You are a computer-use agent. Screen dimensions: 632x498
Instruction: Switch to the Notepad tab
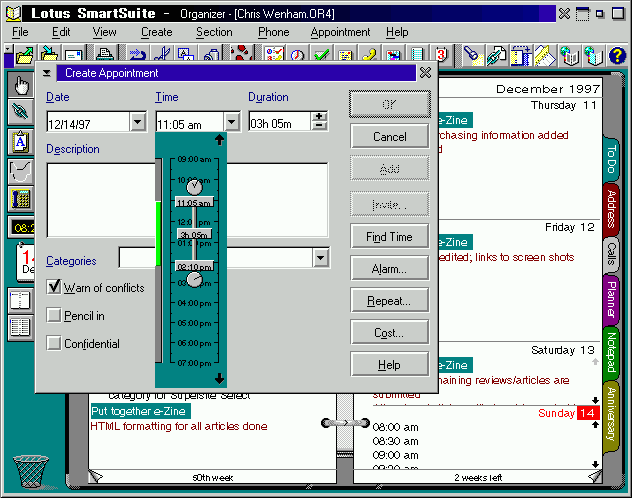611,352
